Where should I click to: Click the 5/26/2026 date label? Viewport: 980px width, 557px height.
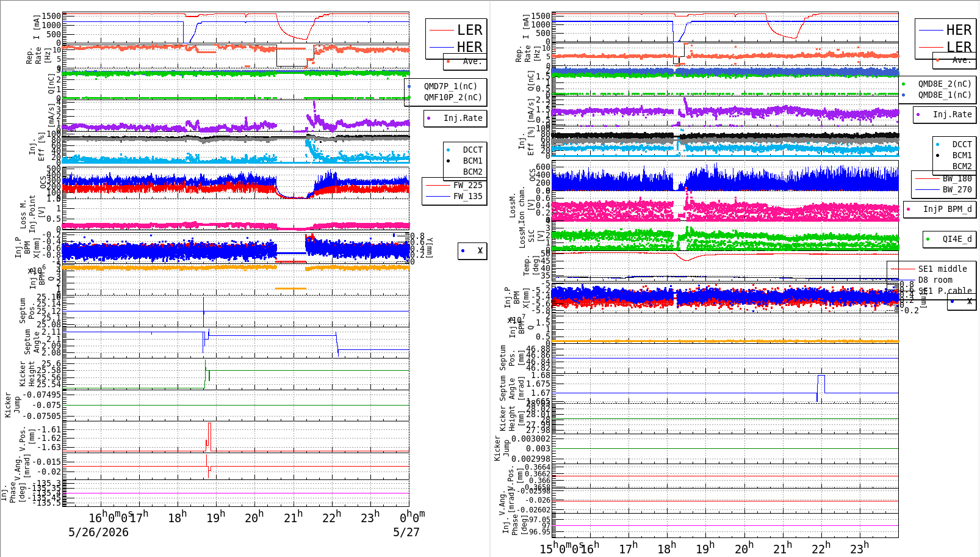tap(98, 532)
